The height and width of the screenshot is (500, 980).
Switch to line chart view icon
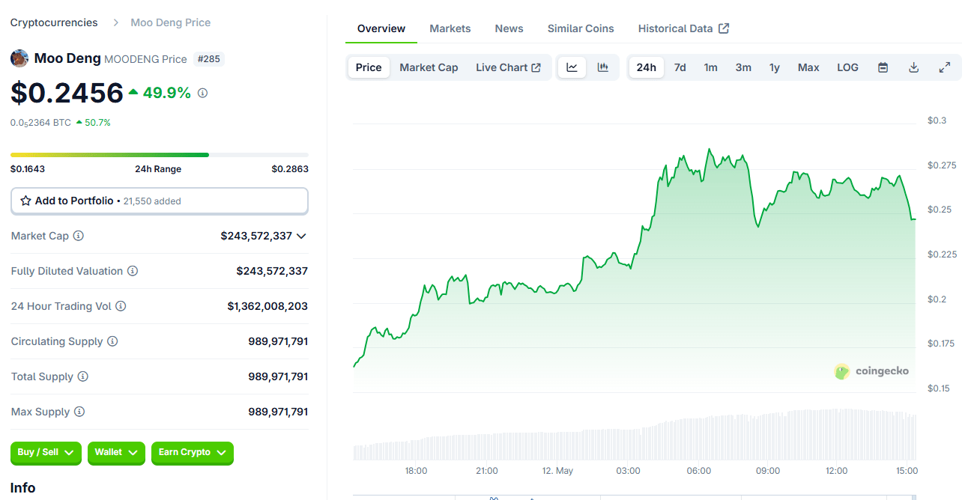pos(572,67)
